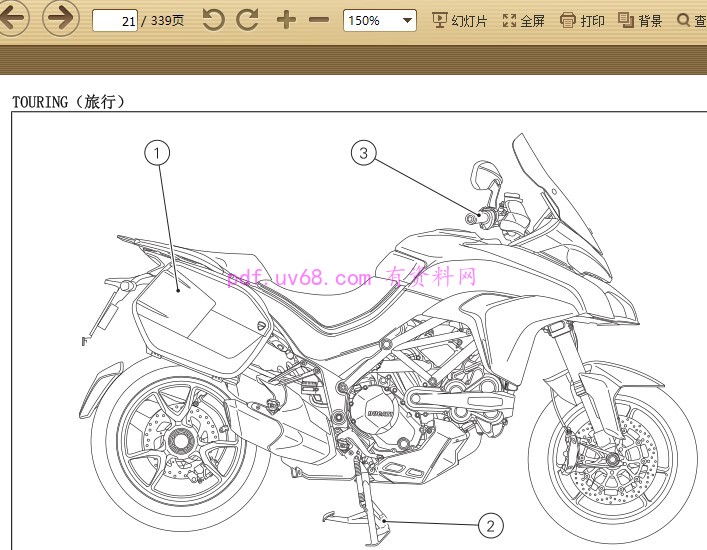Go to the next page arrow
The height and width of the screenshot is (550, 707).
point(61,19)
